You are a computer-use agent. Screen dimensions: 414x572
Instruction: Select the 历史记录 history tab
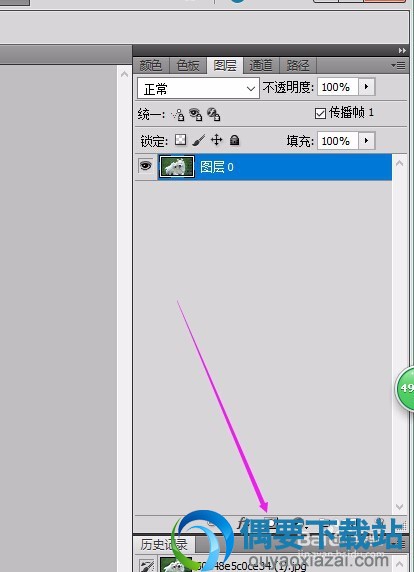click(164, 545)
